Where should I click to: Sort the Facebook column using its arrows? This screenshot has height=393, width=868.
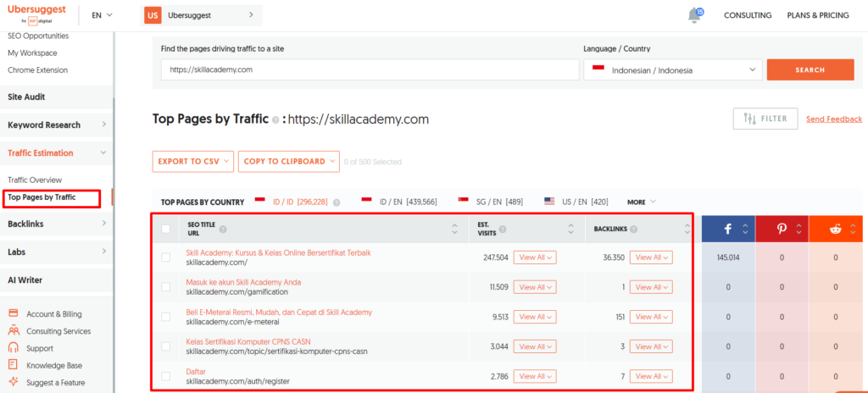tap(745, 229)
